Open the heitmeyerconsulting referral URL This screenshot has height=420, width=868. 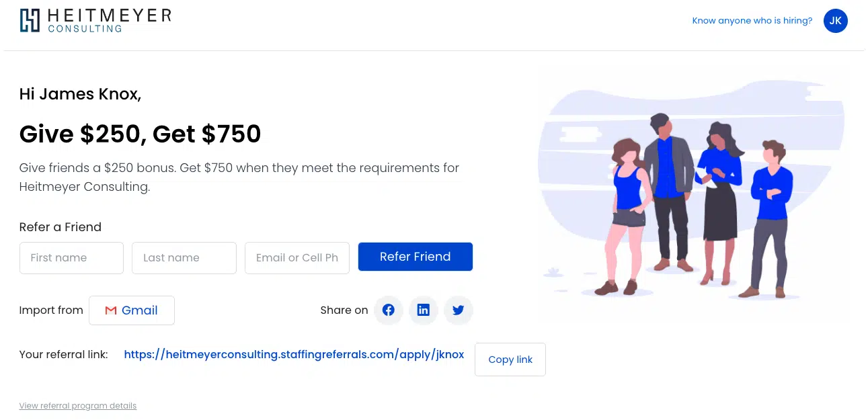point(294,354)
